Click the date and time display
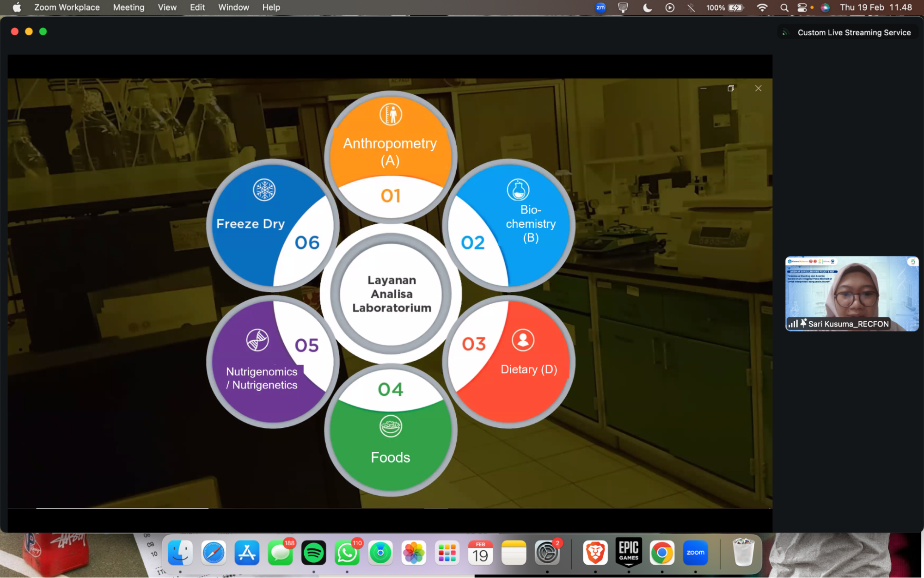The height and width of the screenshot is (578, 924). [875, 7]
